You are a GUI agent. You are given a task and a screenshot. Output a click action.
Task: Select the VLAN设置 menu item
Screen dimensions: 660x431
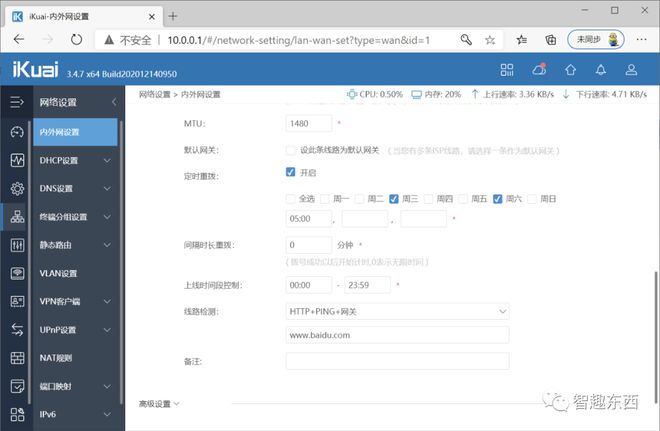[x=59, y=273]
